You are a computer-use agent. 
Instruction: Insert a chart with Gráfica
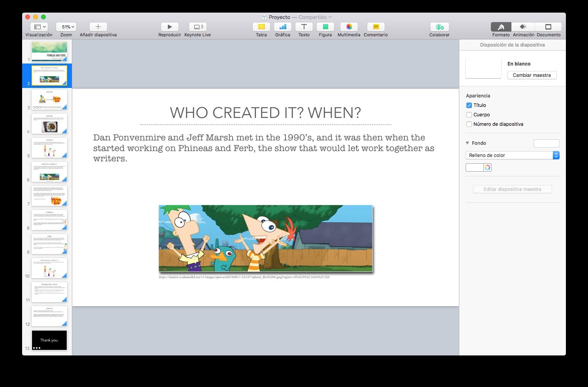(x=283, y=27)
